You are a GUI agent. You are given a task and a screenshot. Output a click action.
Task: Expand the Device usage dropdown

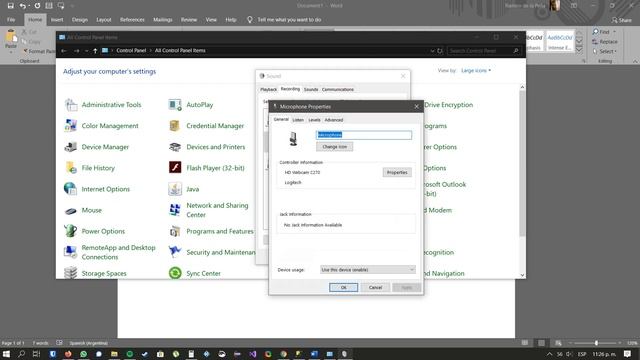click(x=368, y=270)
